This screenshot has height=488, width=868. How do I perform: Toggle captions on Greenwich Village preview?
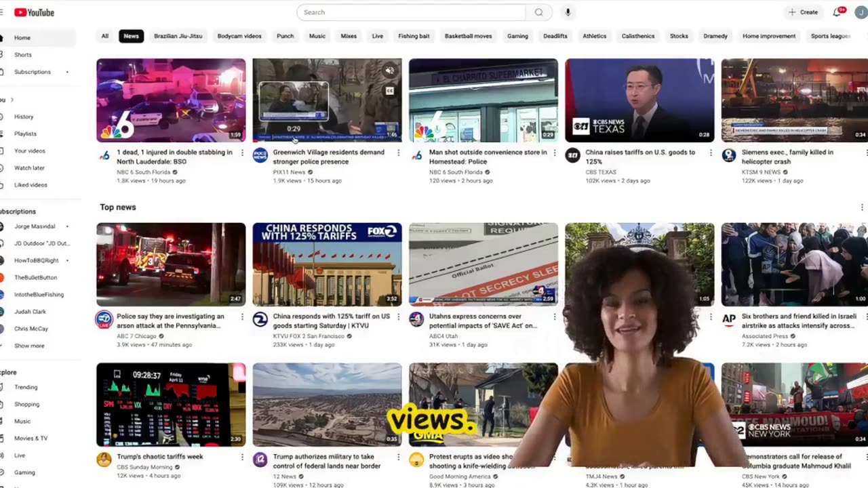click(390, 90)
